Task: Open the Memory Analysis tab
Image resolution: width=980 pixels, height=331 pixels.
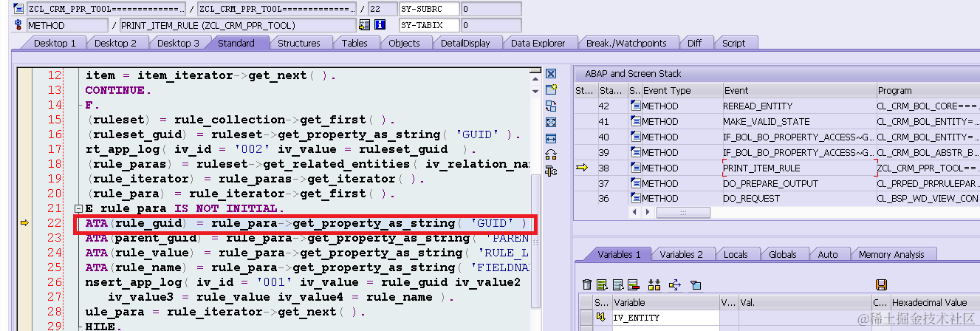Action: pos(891,254)
